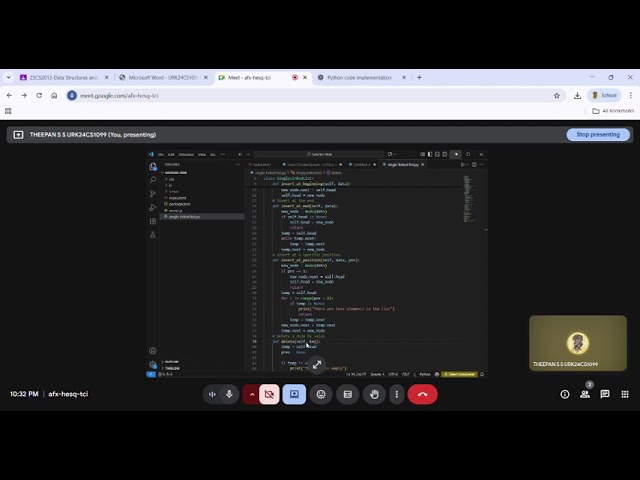Send a reaction emoji in Meet
The image size is (640, 480).
point(321,394)
